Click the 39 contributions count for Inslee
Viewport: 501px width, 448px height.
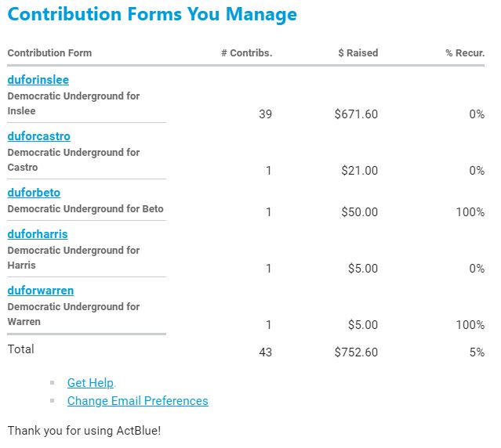point(265,114)
